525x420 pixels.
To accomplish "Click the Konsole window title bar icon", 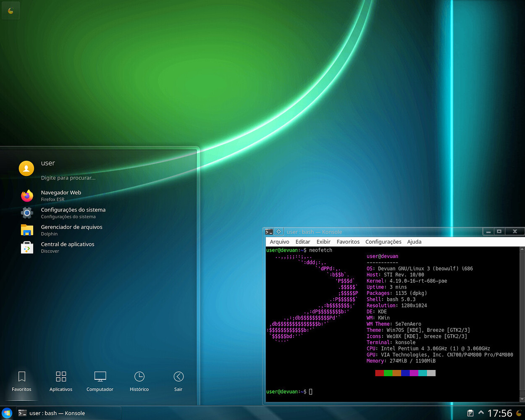I will coord(269,232).
